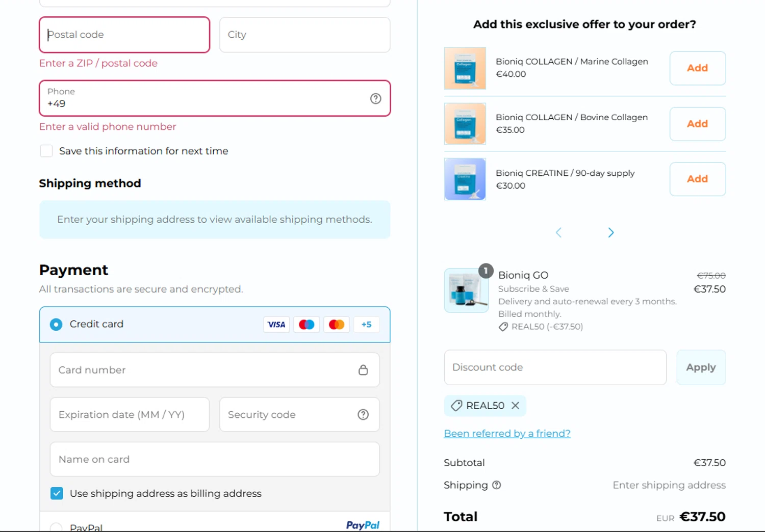Add Bioniq CREATINE 90-day supply to order
The image size is (765, 532).
click(x=698, y=179)
